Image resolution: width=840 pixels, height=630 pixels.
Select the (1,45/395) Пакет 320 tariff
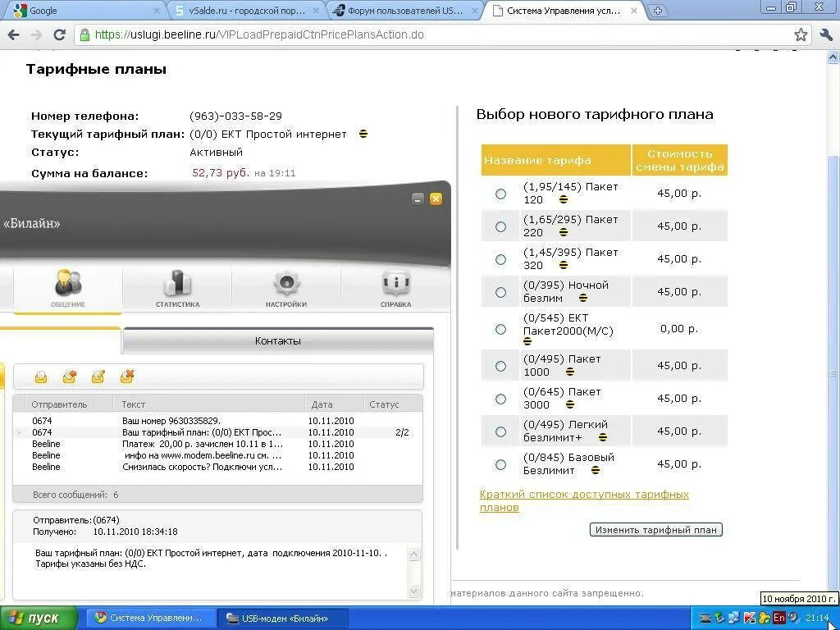click(500, 259)
